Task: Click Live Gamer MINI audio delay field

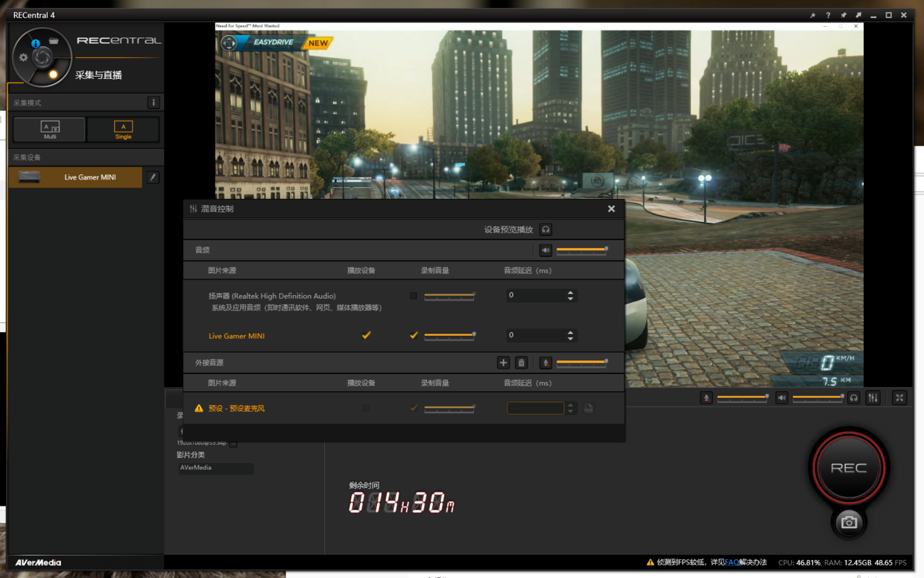Action: (534, 335)
